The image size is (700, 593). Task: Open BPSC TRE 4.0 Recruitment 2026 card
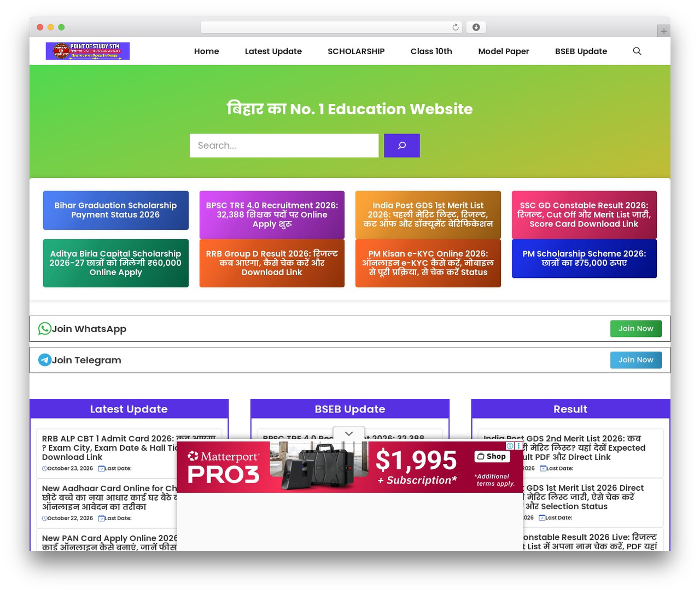pyautogui.click(x=272, y=215)
